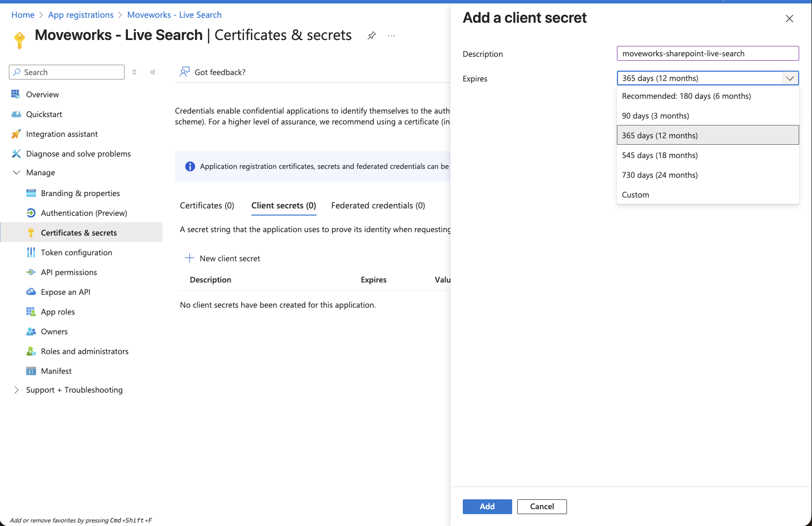Pin the page with the pin icon

click(372, 35)
